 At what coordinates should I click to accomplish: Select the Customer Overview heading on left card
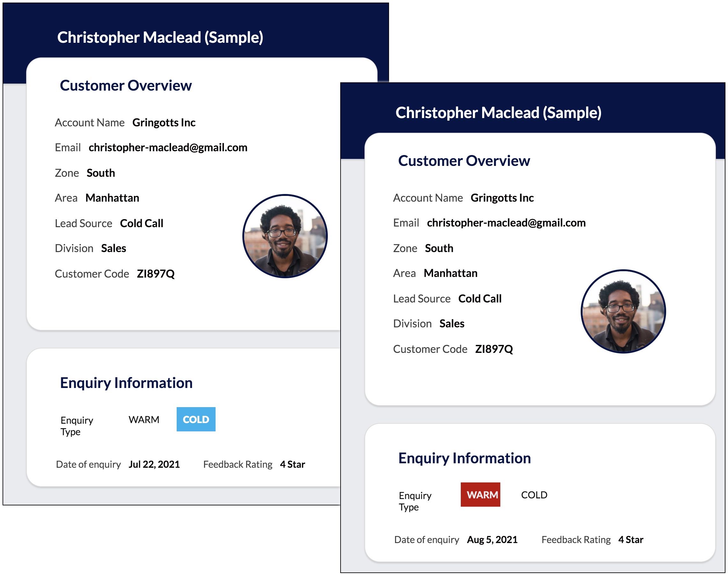[x=126, y=86]
